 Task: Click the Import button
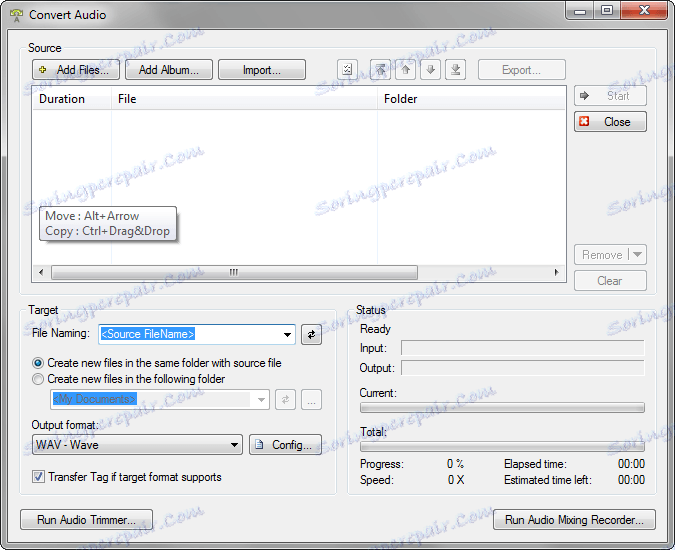(262, 70)
